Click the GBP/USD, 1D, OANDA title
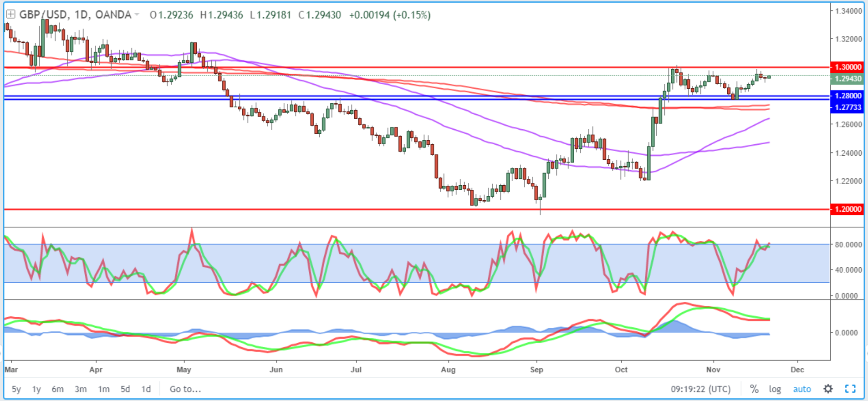The height and width of the screenshot is (401, 868). click(x=75, y=15)
